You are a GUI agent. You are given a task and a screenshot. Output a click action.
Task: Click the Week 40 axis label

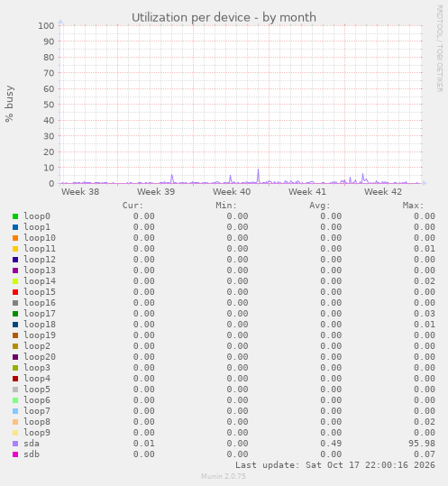[232, 192]
